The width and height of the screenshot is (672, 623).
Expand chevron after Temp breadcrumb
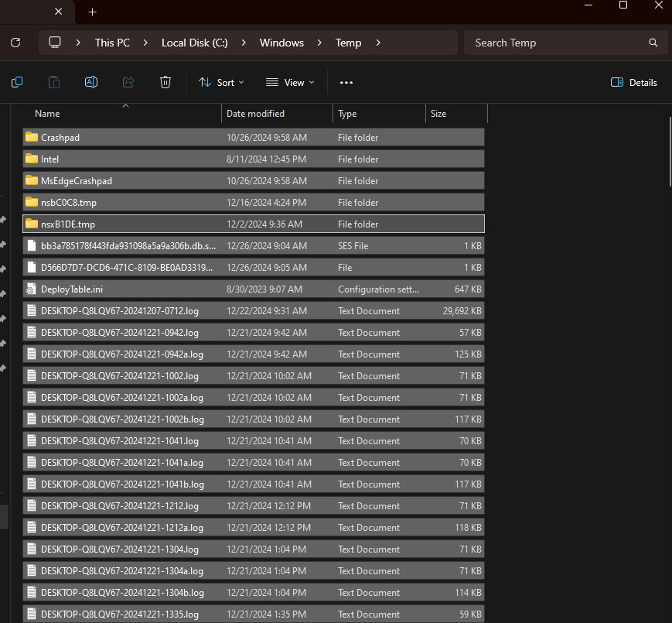378,43
